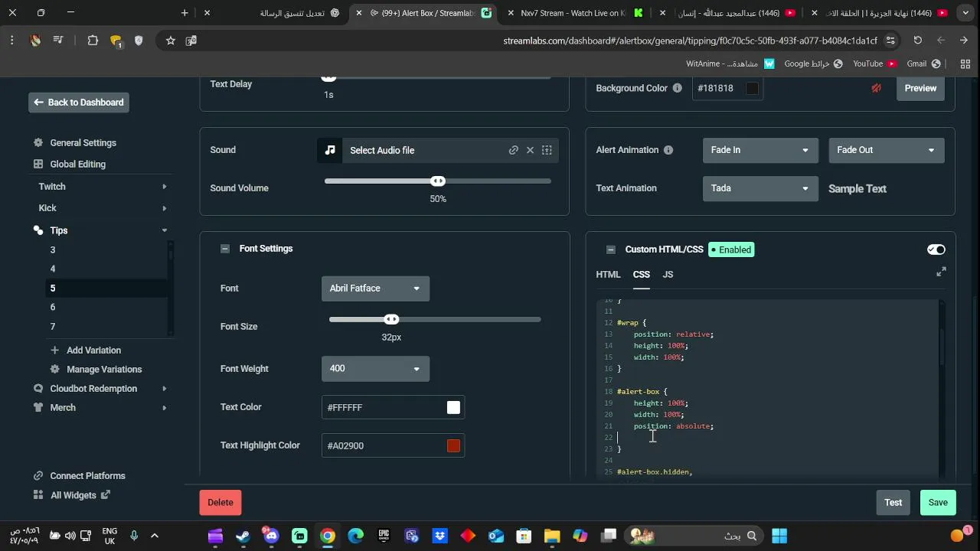Open the browser extensions puzzle icon
This screenshot has height=551, width=980.
point(93,41)
